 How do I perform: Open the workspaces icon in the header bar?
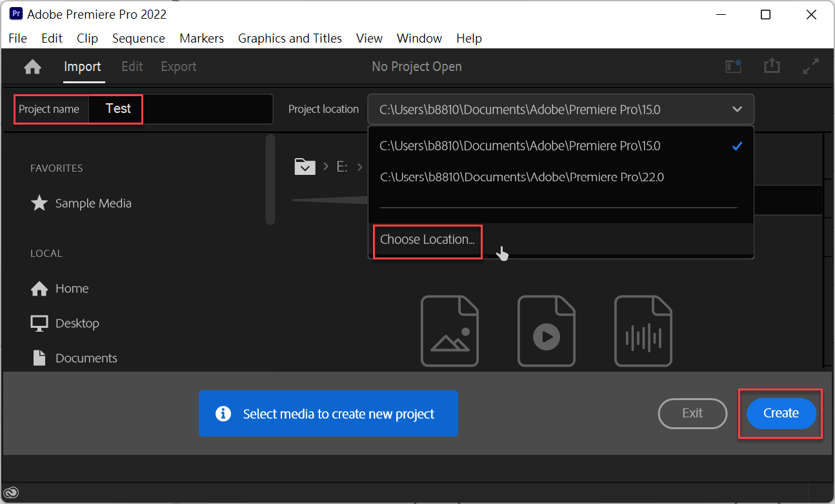pyautogui.click(x=733, y=66)
